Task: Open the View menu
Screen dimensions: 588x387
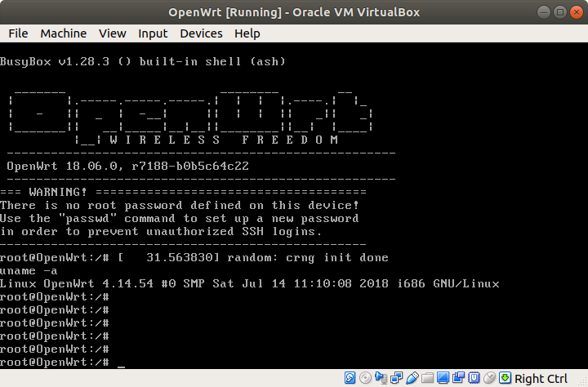Action: click(x=112, y=33)
